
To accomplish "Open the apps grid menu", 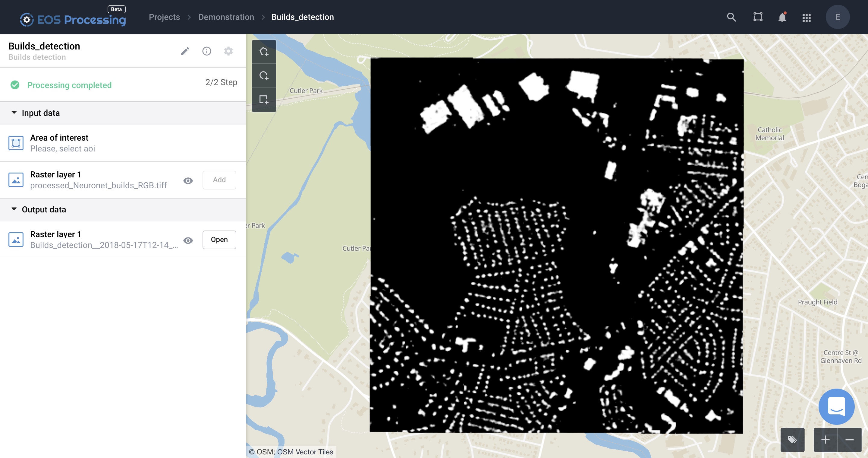I will [806, 17].
